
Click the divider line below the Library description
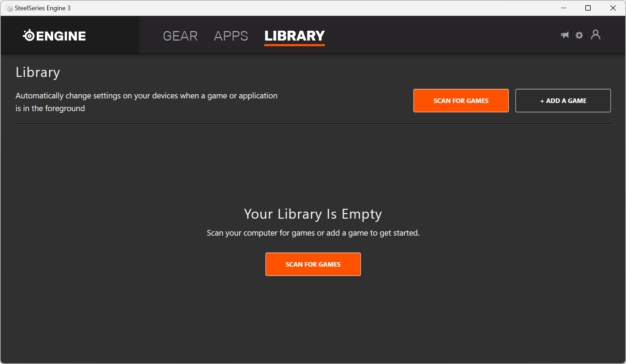[x=313, y=124]
